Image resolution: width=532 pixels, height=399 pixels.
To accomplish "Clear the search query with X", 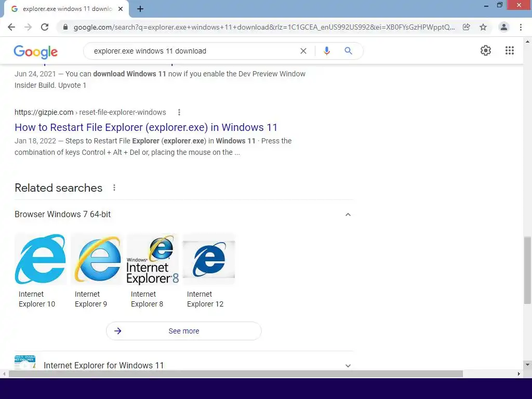I will pyautogui.click(x=303, y=51).
